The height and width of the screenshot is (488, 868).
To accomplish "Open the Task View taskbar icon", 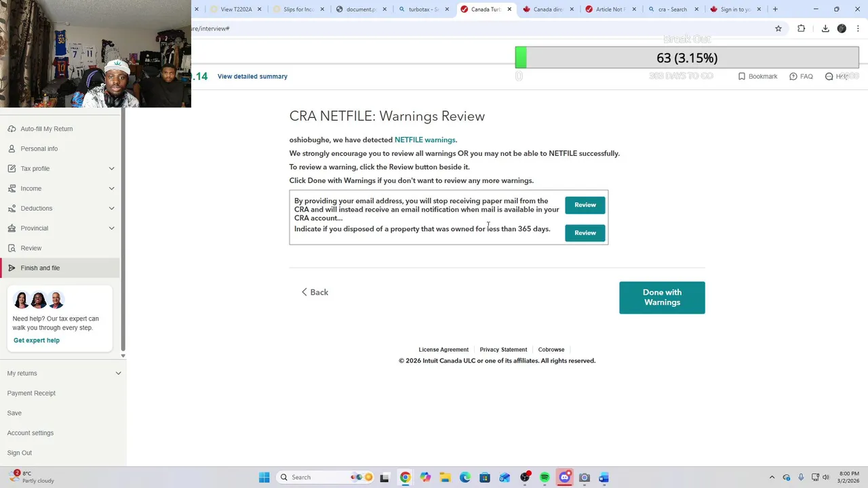I will pyautogui.click(x=384, y=477).
